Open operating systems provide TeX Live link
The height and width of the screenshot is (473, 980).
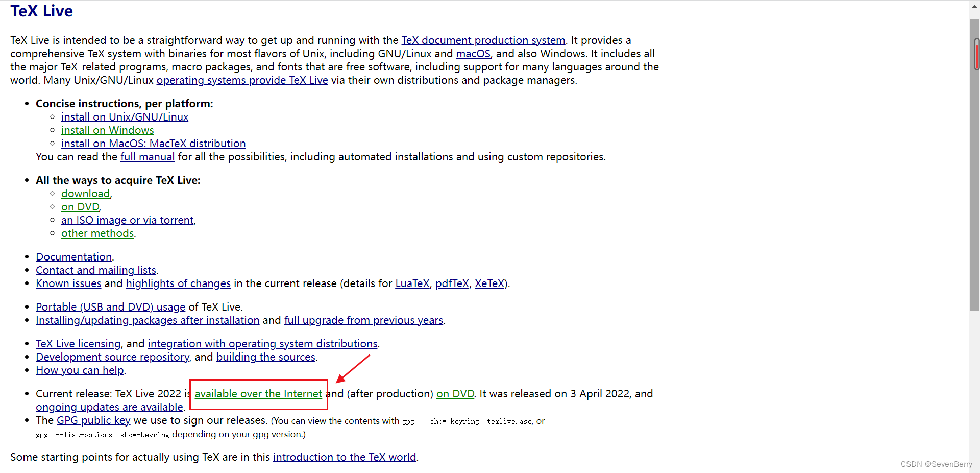click(x=242, y=80)
